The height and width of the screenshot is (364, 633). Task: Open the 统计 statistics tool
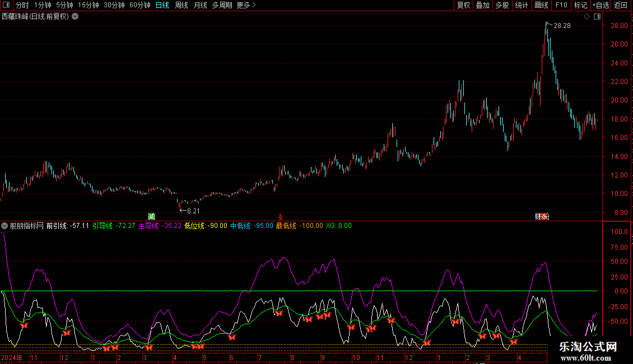tap(522, 5)
